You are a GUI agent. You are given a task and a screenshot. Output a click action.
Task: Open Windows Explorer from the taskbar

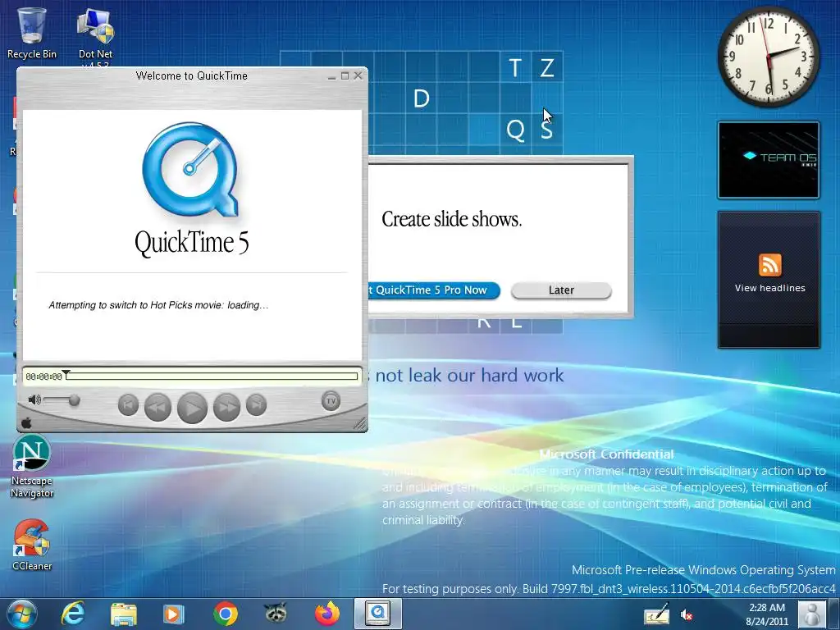click(x=124, y=614)
